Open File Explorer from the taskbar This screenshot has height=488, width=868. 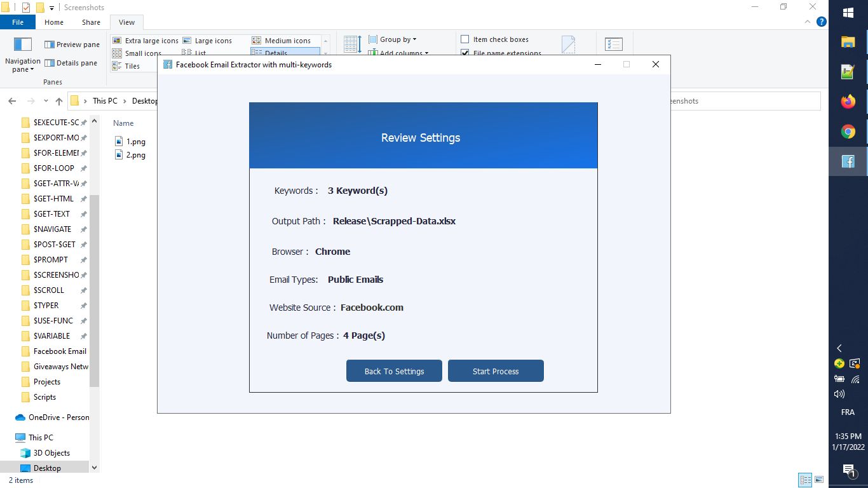point(848,42)
